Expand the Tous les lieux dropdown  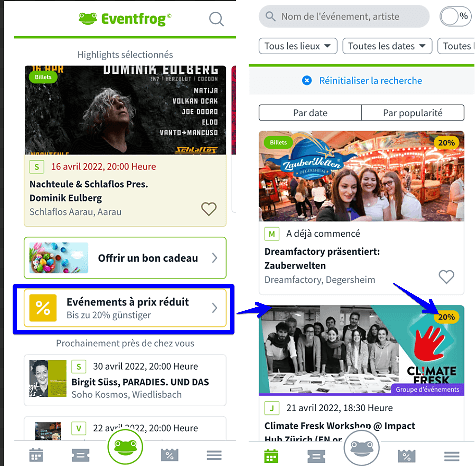click(298, 46)
